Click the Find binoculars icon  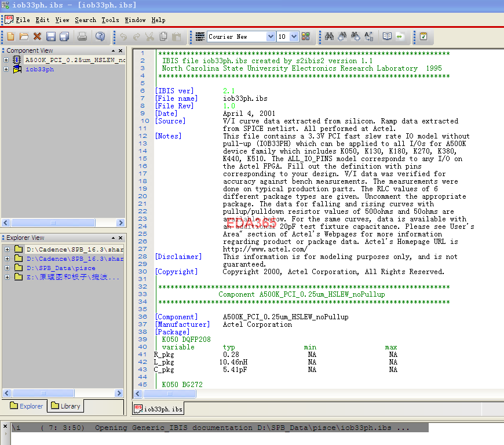coord(329,37)
